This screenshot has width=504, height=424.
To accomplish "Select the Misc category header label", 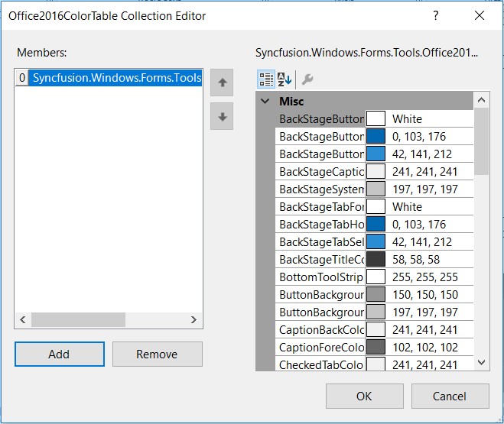I will click(291, 101).
